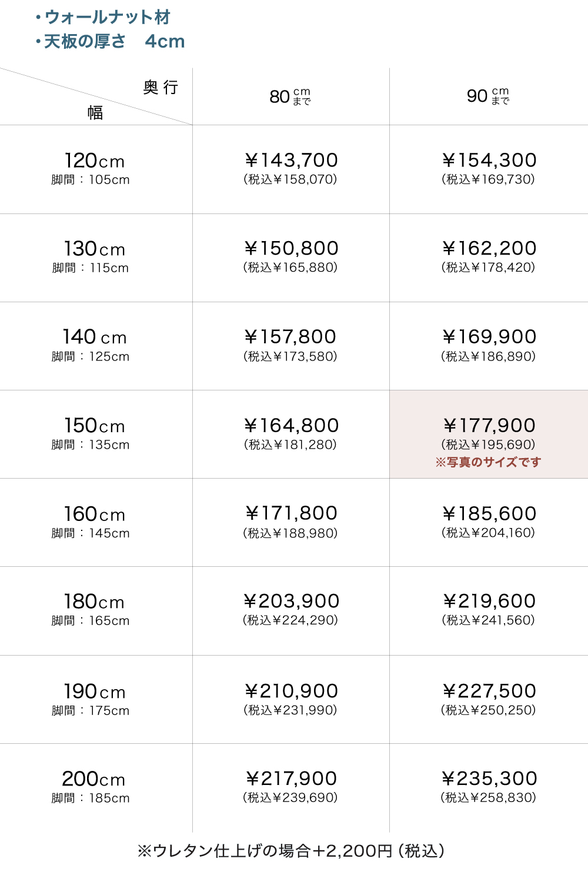Select the ¥169,900 price cell
The width and height of the screenshot is (588, 882).
[489, 345]
